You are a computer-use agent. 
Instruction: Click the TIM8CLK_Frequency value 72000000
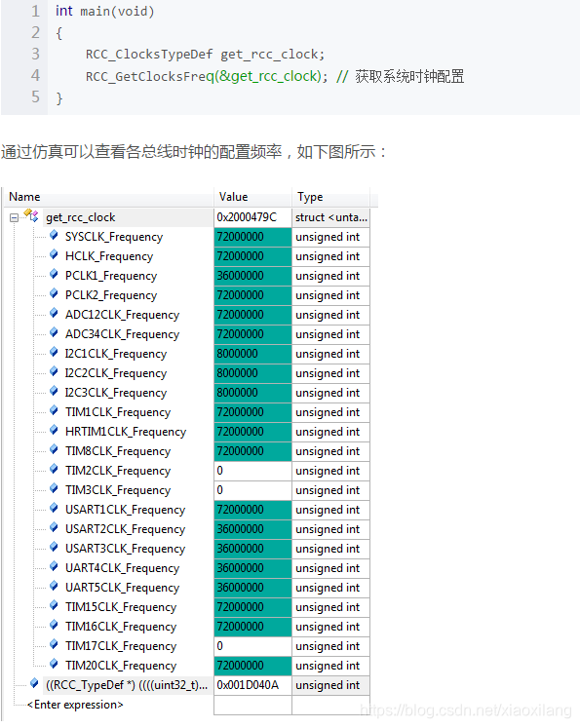tap(252, 451)
